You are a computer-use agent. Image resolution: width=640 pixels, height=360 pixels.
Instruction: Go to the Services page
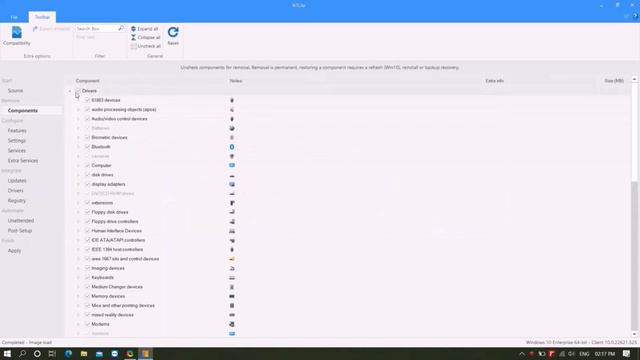tap(17, 151)
